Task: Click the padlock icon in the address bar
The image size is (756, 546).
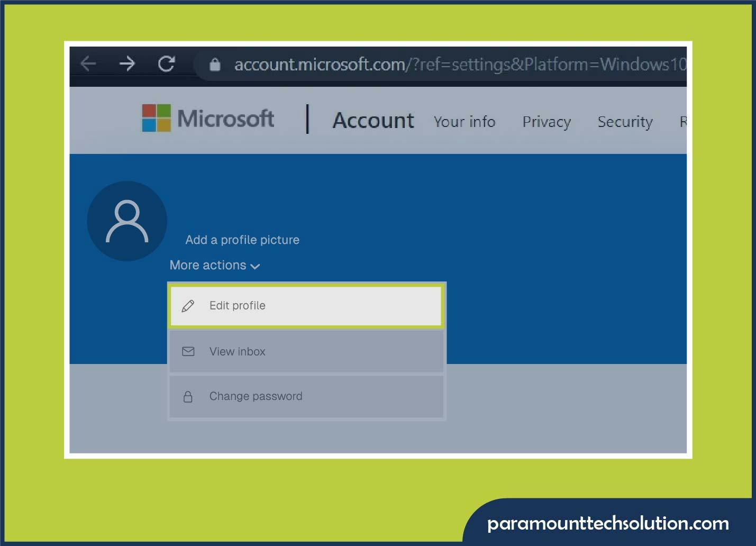Action: [215, 64]
